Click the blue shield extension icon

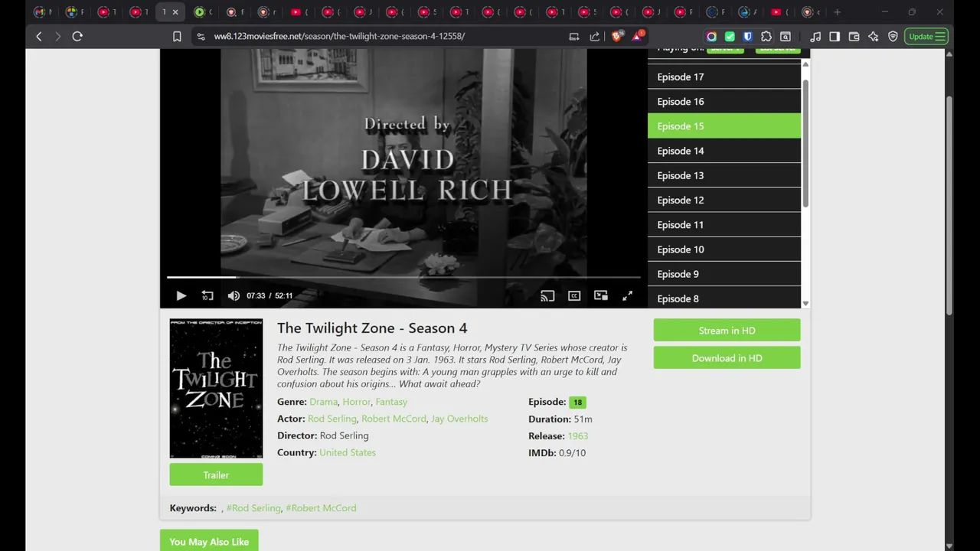coord(748,36)
